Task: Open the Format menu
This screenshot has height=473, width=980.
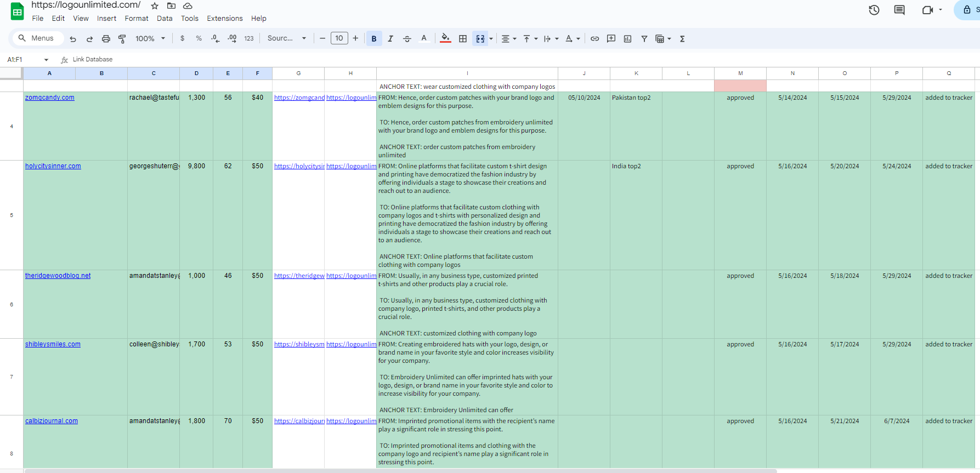Action: [x=137, y=18]
